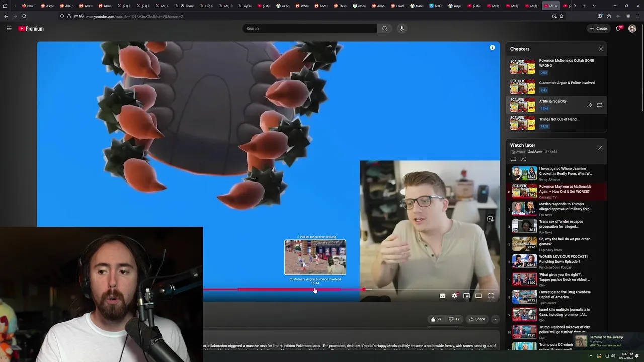Open site security lock info
644x362 pixels.
(x=69, y=16)
